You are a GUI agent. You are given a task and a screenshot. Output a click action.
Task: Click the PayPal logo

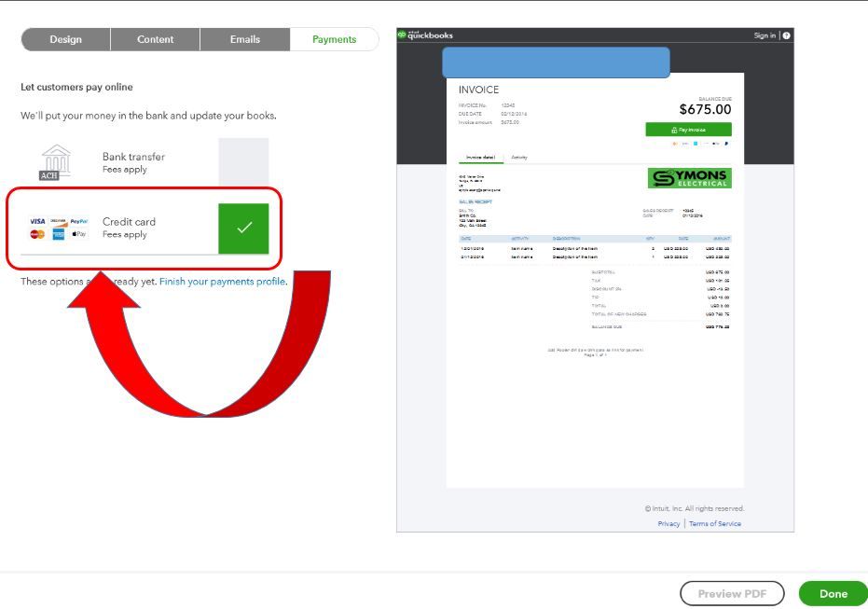(79, 221)
